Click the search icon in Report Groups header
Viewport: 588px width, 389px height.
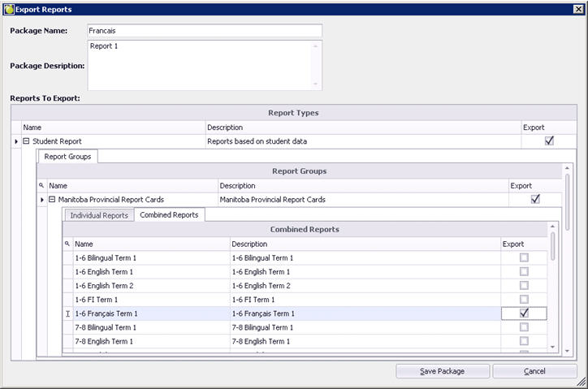41,186
